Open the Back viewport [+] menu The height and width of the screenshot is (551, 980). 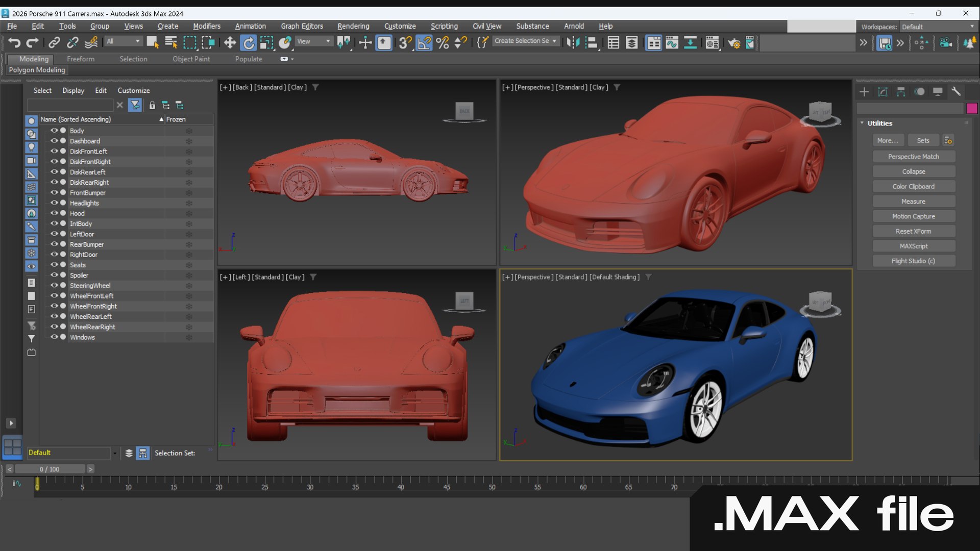coord(225,87)
